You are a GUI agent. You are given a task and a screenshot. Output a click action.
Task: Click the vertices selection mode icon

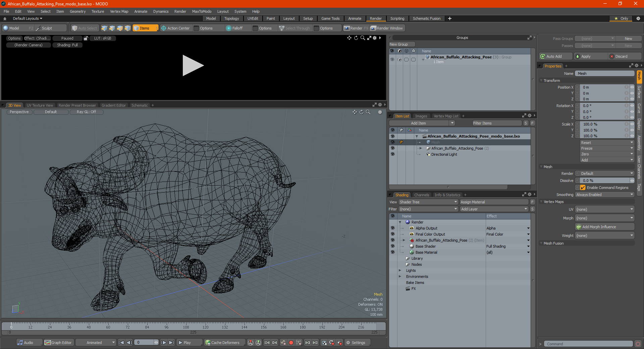104,28
